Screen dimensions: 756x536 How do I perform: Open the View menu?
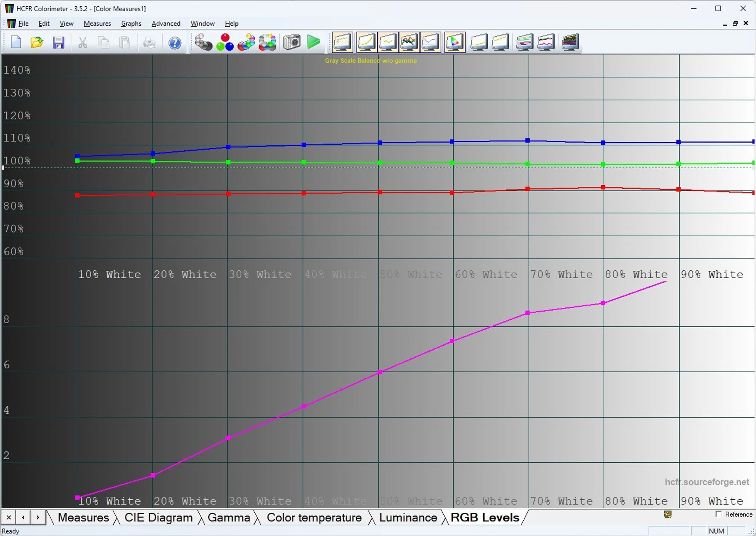[x=66, y=24]
